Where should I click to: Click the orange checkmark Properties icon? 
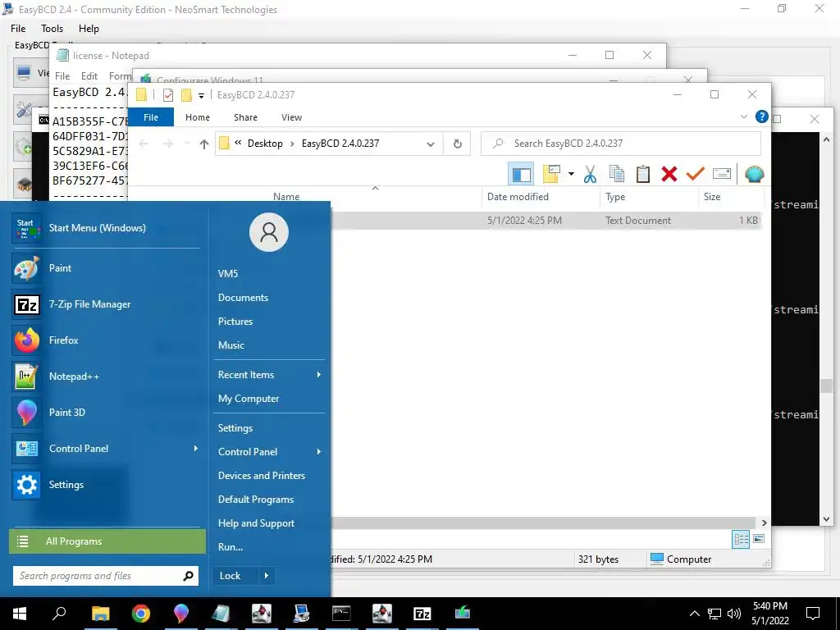[x=696, y=174]
